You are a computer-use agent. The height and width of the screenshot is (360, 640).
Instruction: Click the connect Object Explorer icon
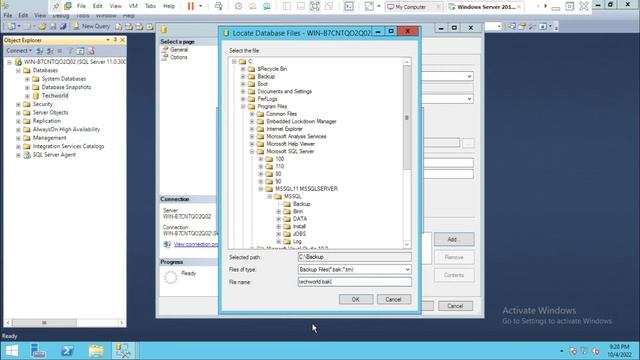[40, 51]
